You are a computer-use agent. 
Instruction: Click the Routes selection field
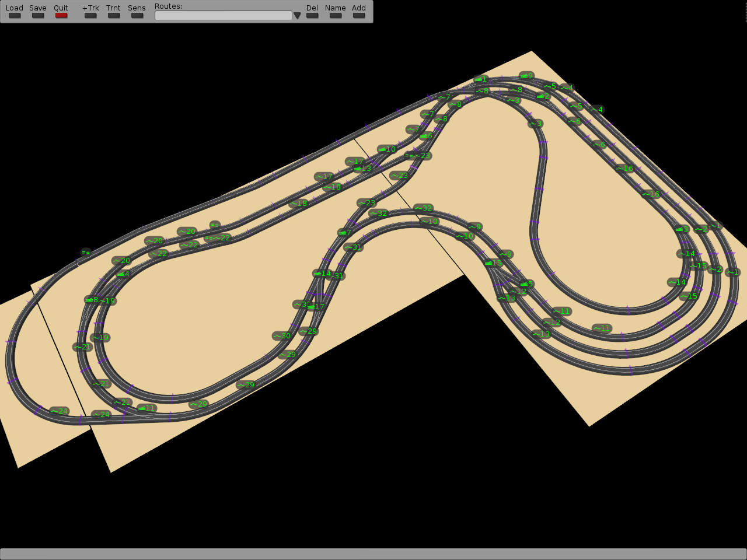(223, 16)
